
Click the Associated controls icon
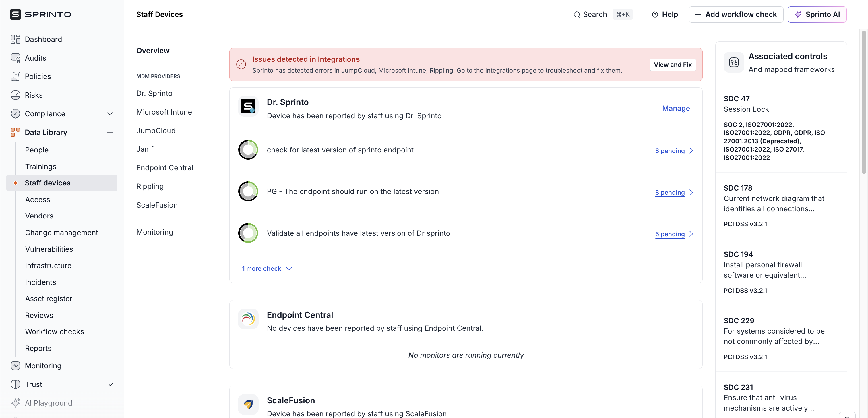[734, 62]
